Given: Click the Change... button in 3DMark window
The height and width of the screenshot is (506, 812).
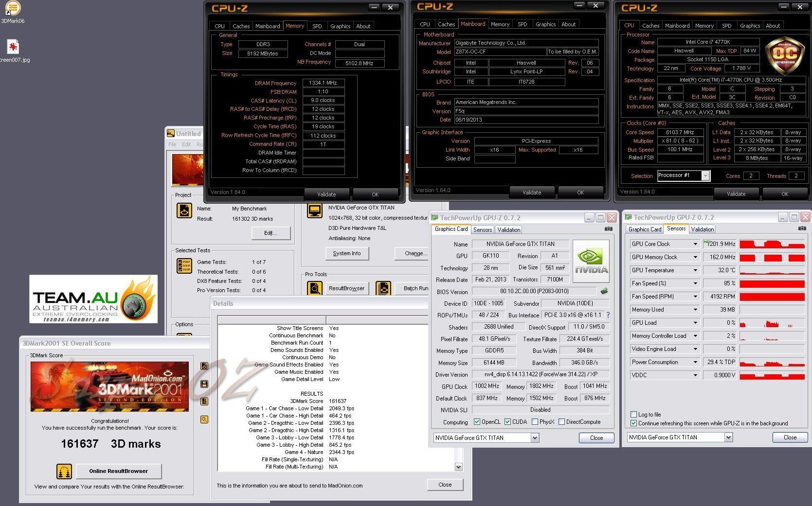Looking at the screenshot, I should coord(411,253).
